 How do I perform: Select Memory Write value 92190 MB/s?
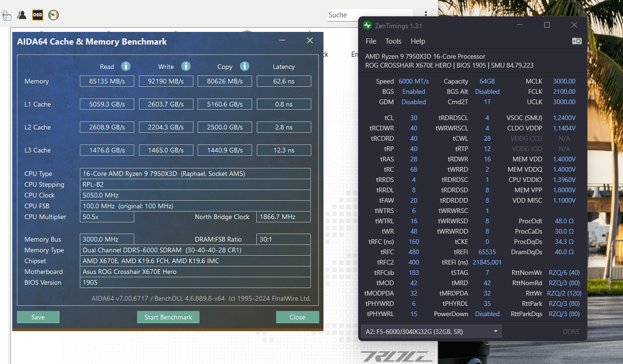pos(166,81)
